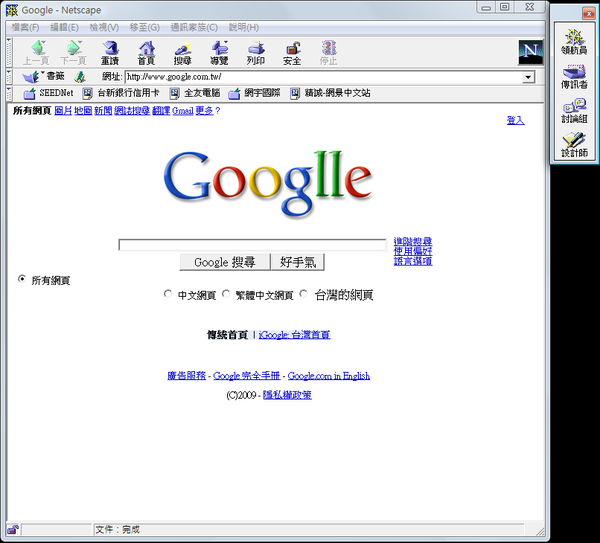Image resolution: width=600 pixels, height=543 pixels.
Task: Click the Google logo image
Action: pyautogui.click(x=268, y=184)
